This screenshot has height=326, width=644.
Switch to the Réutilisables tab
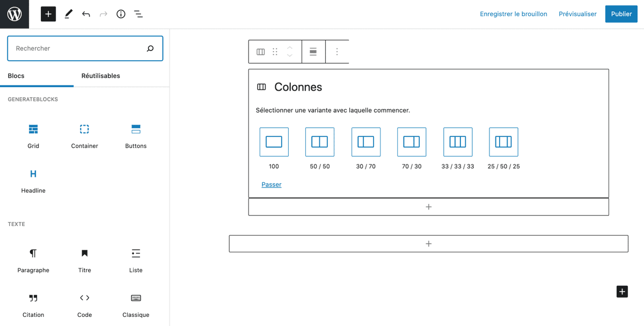[x=100, y=76]
